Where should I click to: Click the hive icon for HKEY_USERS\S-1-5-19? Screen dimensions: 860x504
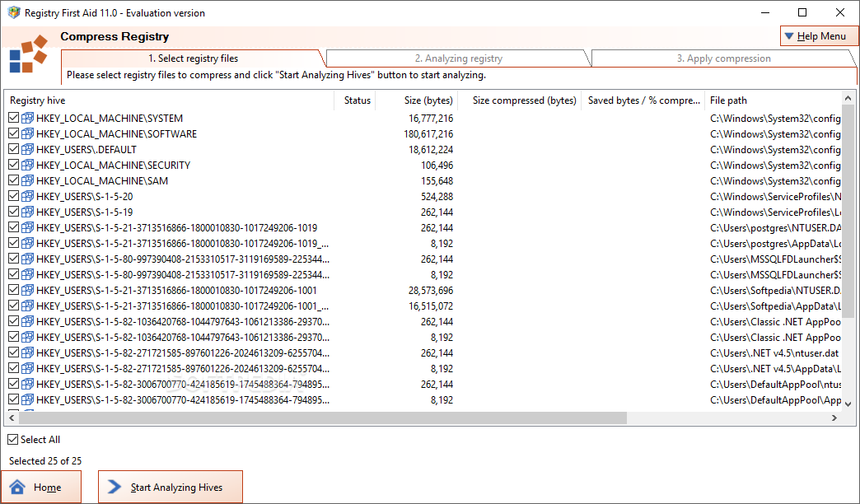coord(27,212)
